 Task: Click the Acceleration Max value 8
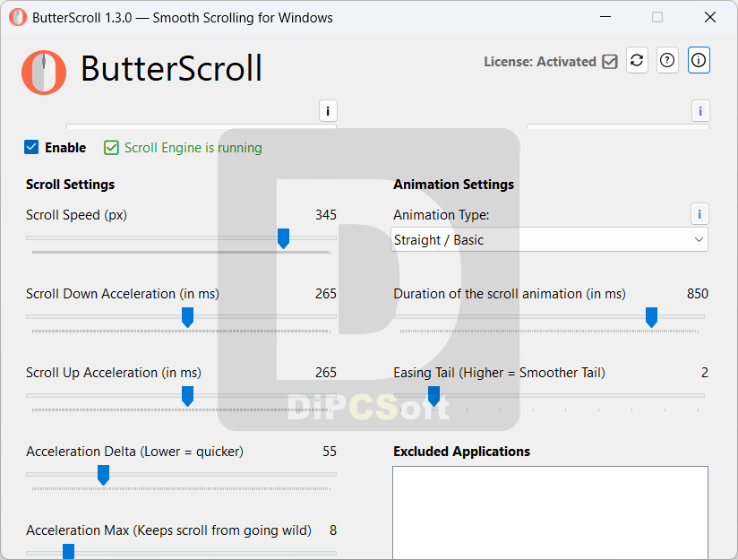(333, 530)
